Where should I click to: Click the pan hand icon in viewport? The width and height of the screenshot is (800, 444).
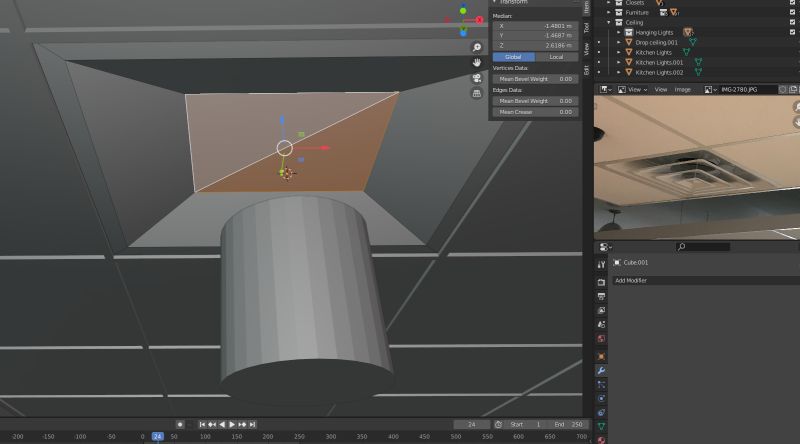tap(477, 62)
